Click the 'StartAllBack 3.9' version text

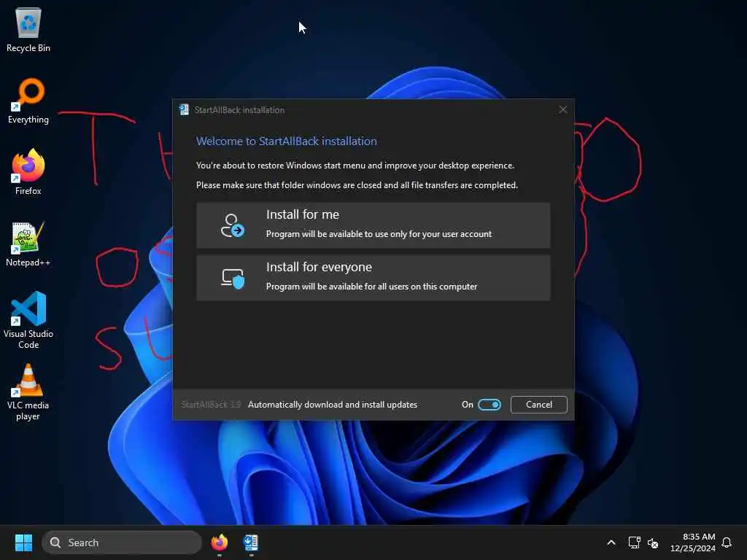211,405
